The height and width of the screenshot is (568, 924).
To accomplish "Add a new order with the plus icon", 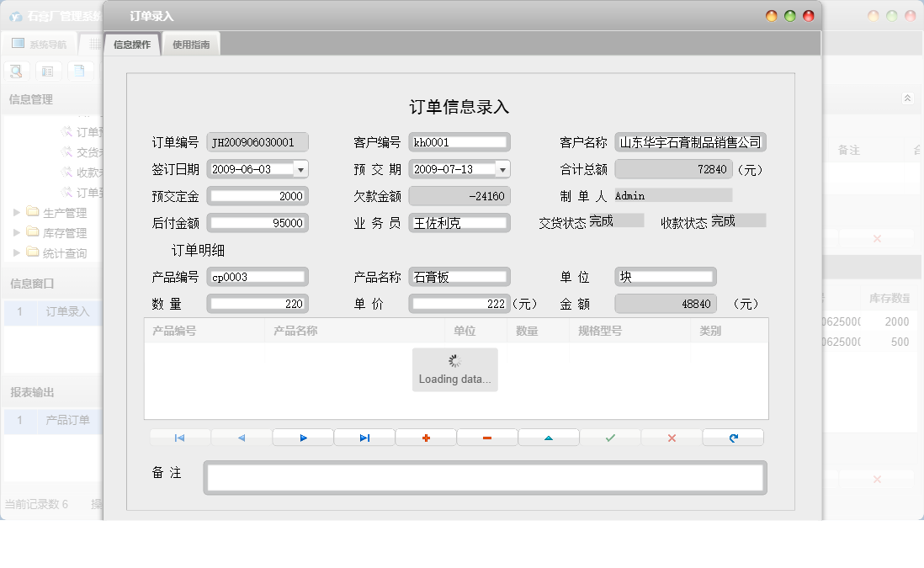I will (425, 437).
